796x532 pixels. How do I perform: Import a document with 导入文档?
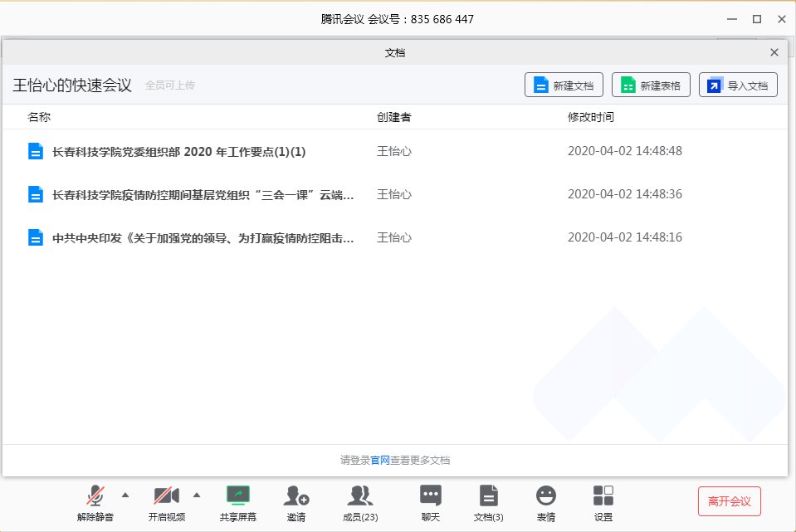(738, 85)
